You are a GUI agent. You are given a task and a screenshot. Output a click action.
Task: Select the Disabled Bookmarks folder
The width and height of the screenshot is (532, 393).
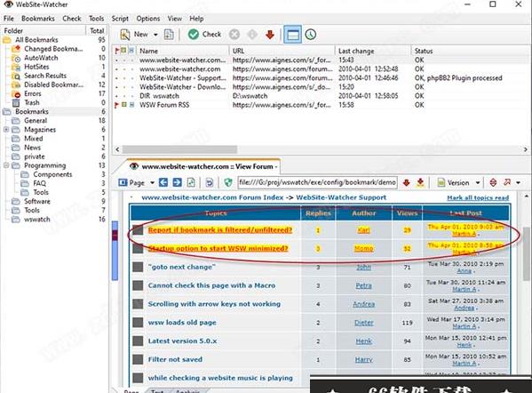pyautogui.click(x=53, y=84)
